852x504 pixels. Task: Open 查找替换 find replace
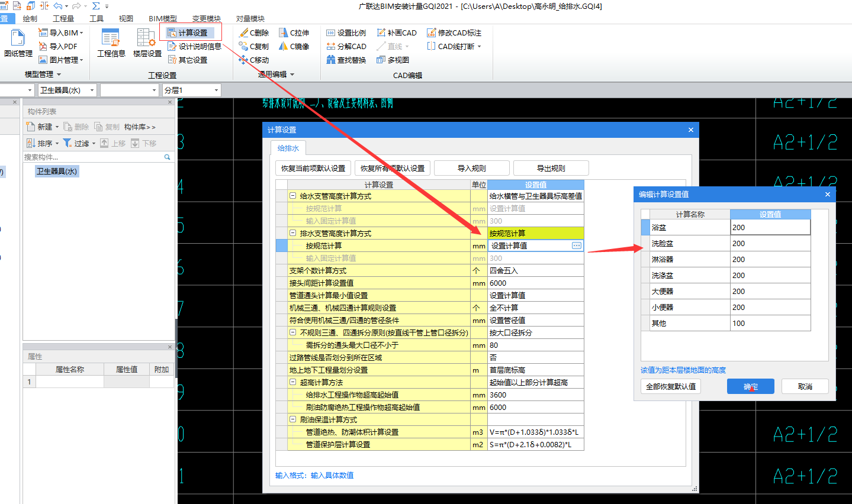click(x=346, y=60)
